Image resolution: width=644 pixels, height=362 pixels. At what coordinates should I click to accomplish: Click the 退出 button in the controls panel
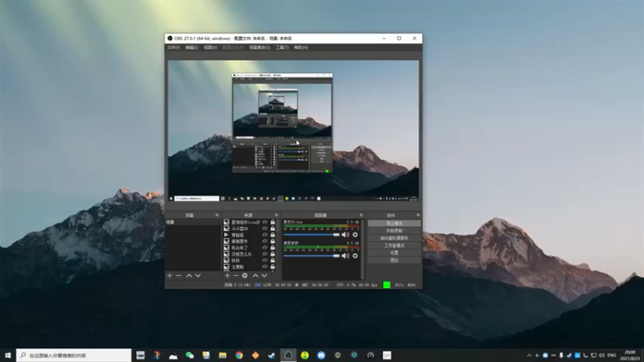[x=394, y=260]
